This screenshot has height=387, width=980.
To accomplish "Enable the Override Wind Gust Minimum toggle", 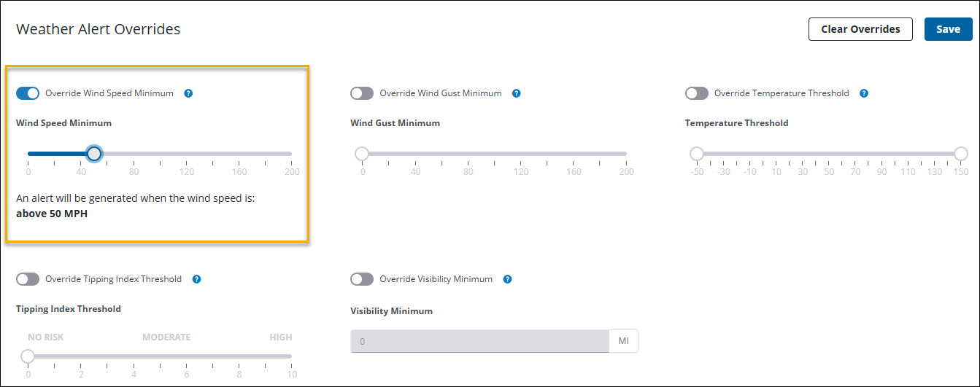I will pyautogui.click(x=362, y=93).
